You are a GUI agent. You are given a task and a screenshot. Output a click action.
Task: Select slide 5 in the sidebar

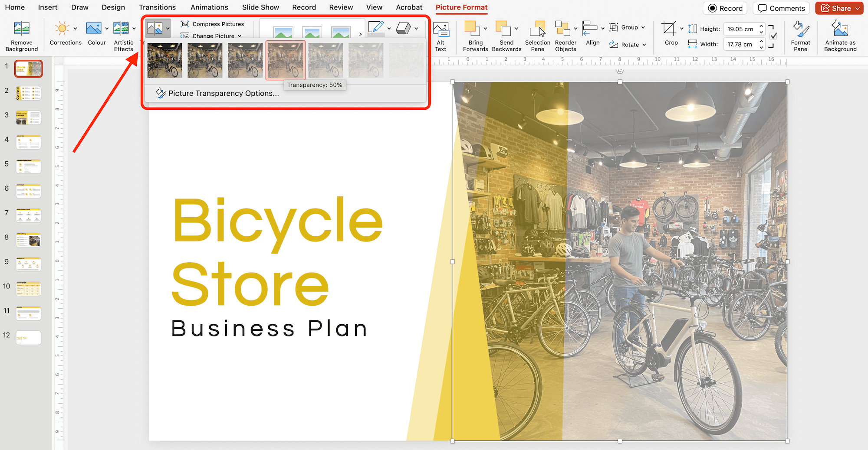coord(28,166)
